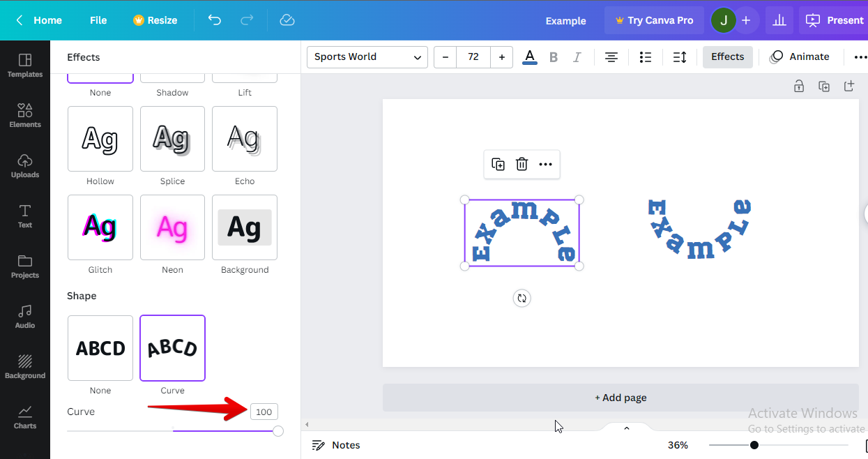Expand the page panel chevron at bottom
Image resolution: width=868 pixels, height=459 pixels.
626,428
